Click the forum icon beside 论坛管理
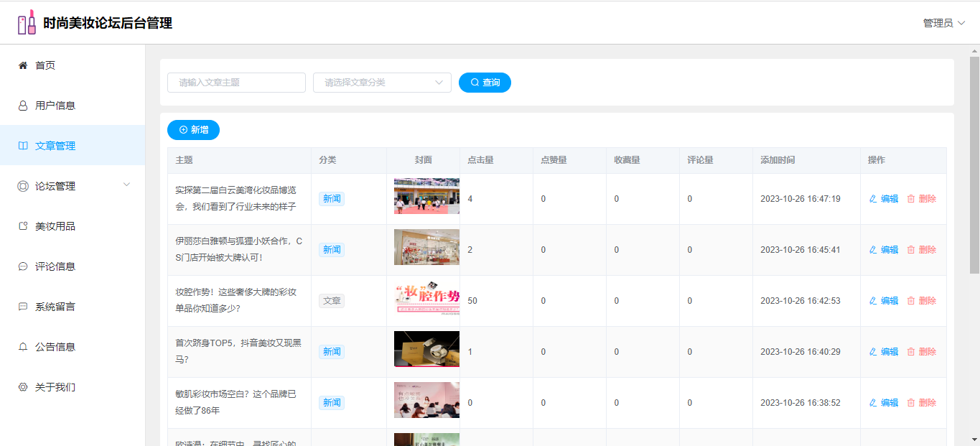Screen dimensions: 980x446 (23, 186)
